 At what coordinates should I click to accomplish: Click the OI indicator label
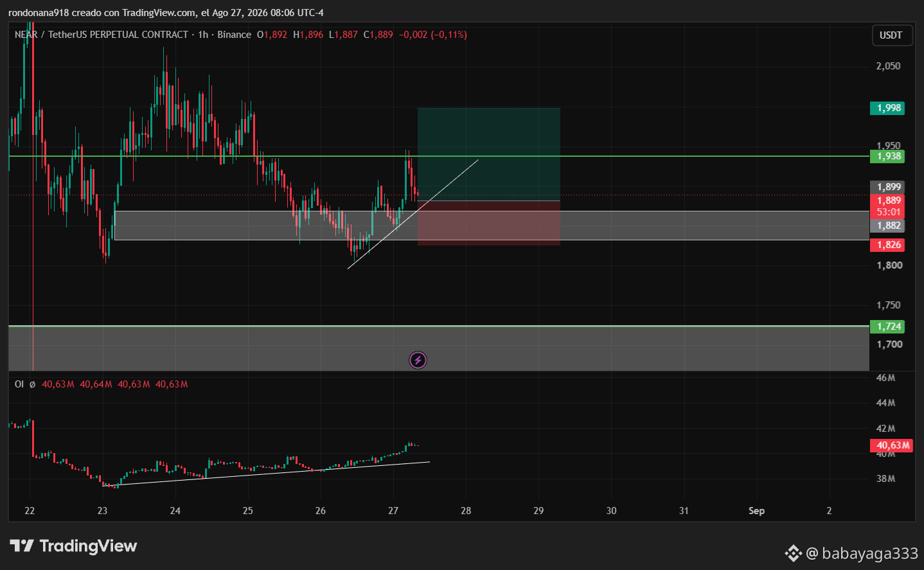coord(19,384)
